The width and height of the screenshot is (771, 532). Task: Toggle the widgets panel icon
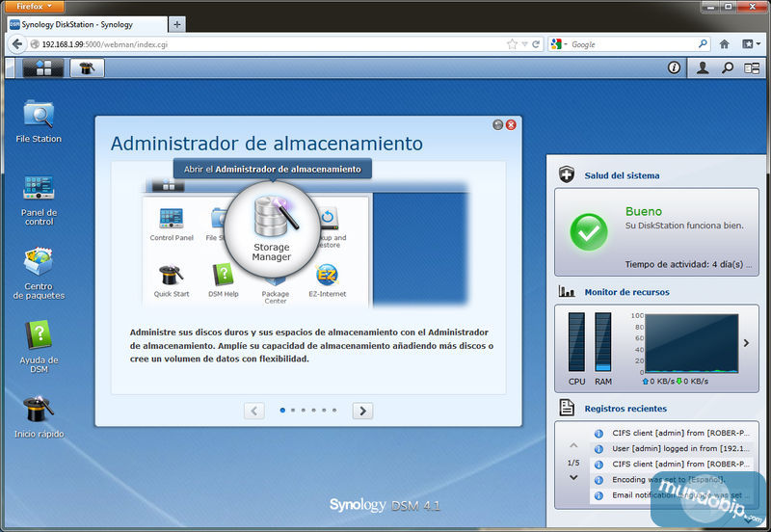pos(752,67)
